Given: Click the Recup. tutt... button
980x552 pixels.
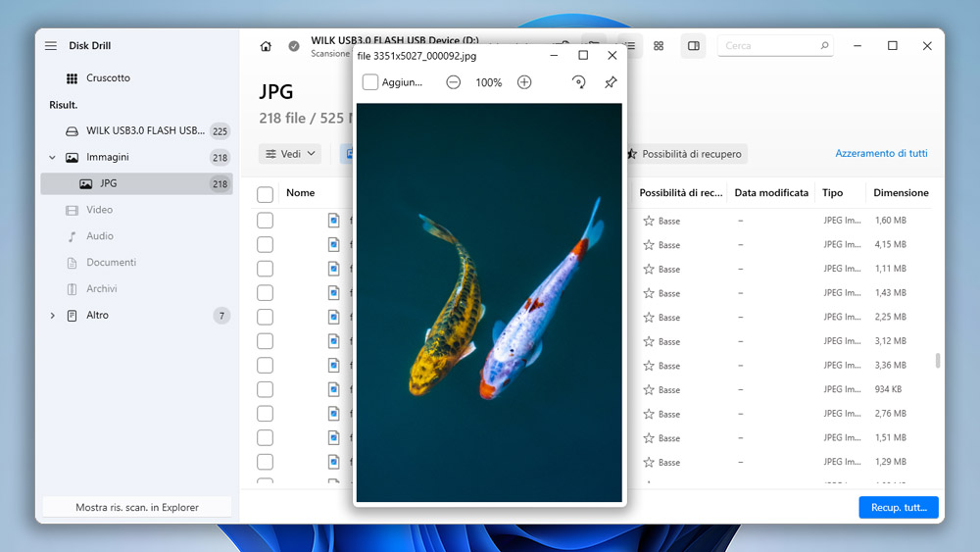Looking at the screenshot, I should (x=899, y=507).
